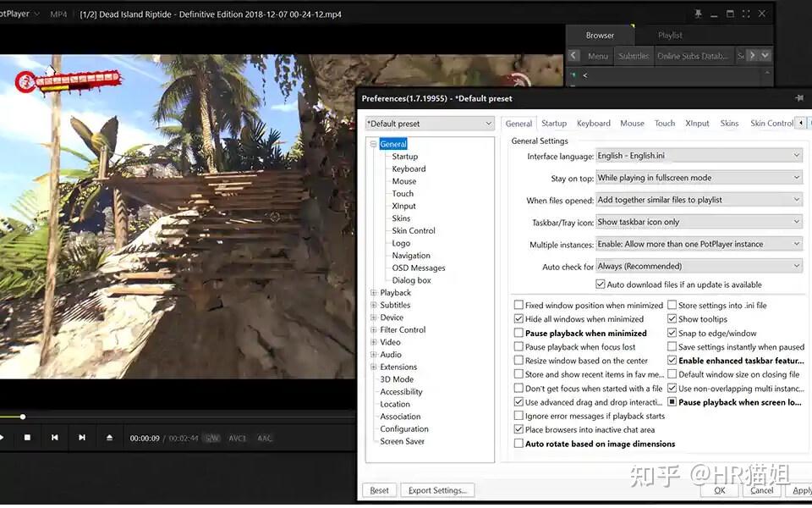Image resolution: width=812 pixels, height=508 pixels.
Task: Open the Default preset combo box
Action: 430,124
